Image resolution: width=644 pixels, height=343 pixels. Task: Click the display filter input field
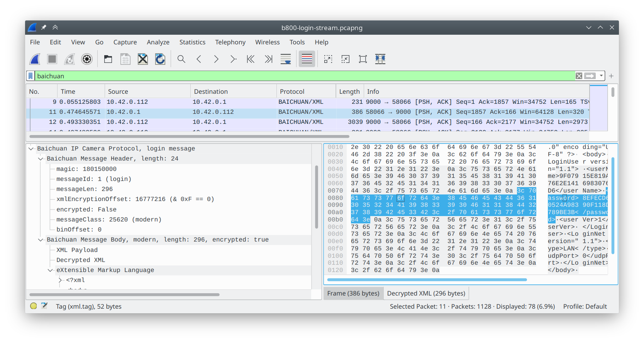click(x=305, y=76)
